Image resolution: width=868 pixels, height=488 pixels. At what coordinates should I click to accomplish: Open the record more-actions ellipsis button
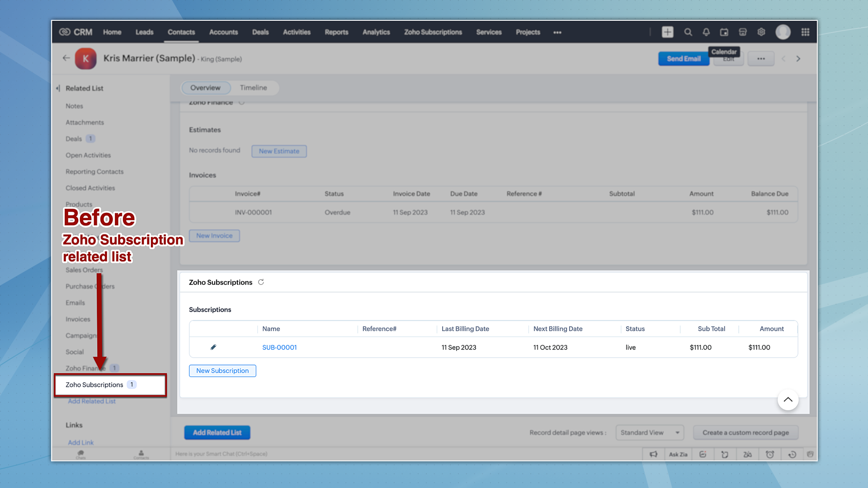tap(761, 59)
